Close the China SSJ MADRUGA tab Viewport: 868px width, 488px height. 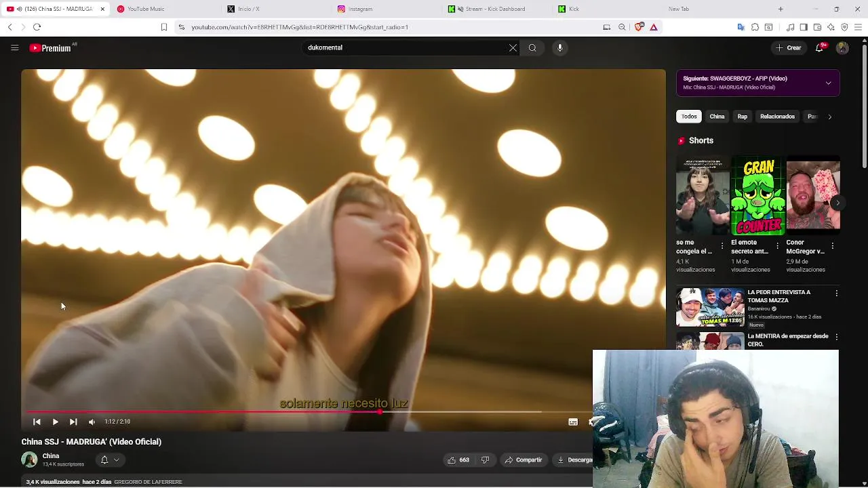(x=102, y=9)
